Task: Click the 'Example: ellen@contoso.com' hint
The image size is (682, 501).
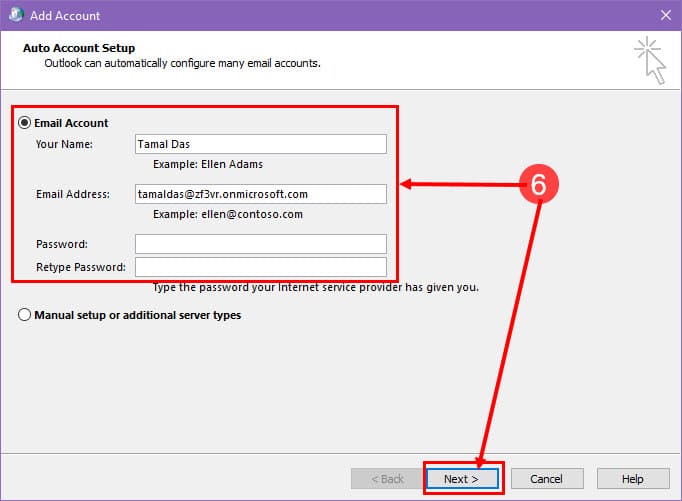Action: (x=228, y=214)
